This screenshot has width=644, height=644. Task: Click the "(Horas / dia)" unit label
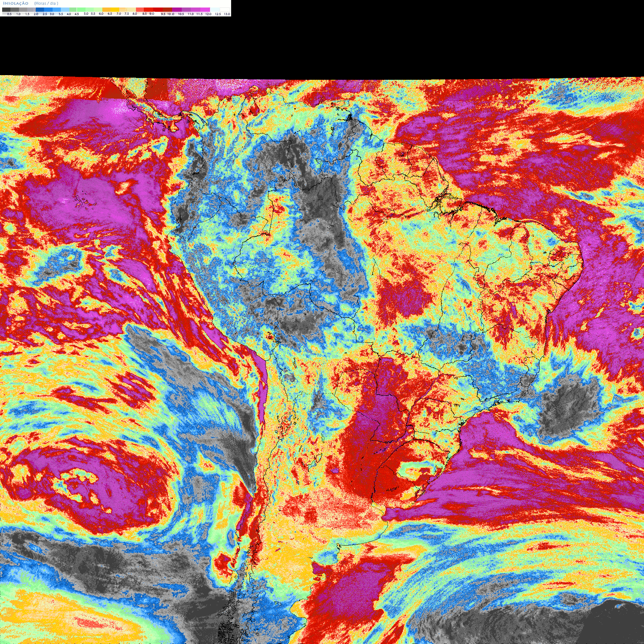click(46, 3)
